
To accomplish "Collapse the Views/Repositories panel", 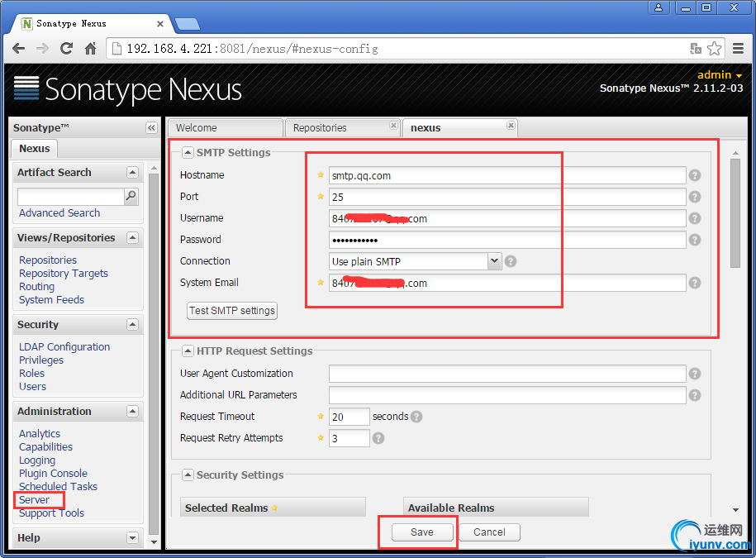I will coord(132,238).
